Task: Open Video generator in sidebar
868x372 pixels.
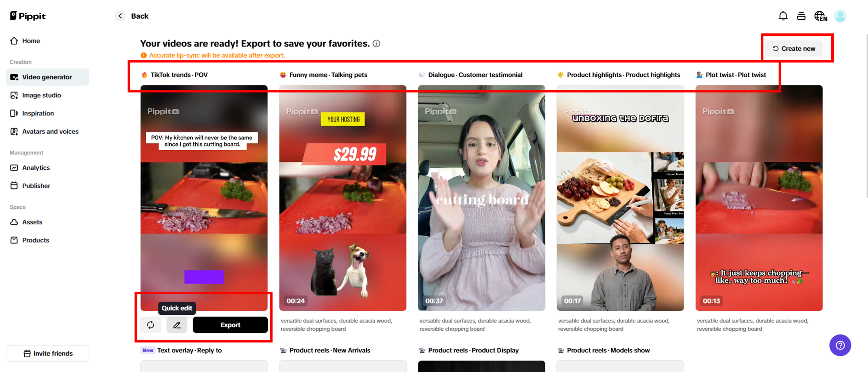Action: tap(48, 77)
